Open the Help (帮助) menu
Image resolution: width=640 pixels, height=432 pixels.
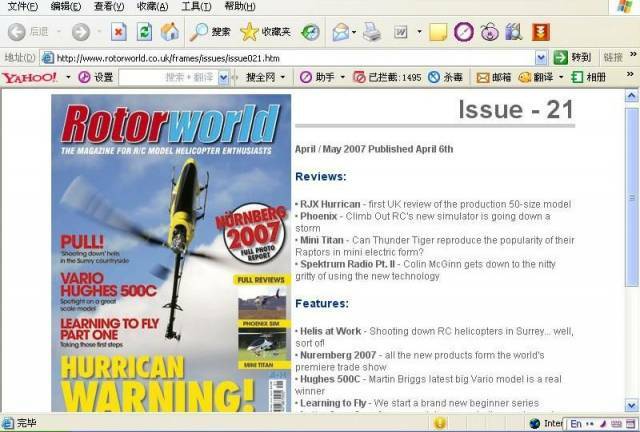[240, 6]
